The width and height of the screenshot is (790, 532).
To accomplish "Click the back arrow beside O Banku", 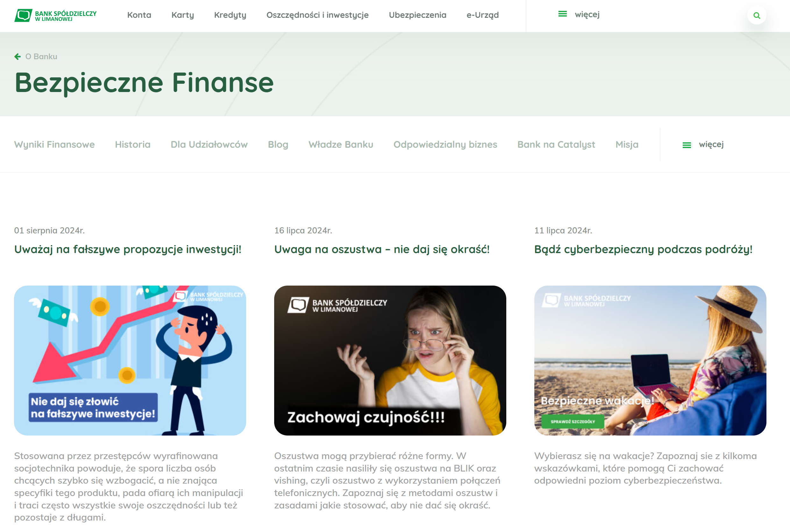I will point(18,56).
